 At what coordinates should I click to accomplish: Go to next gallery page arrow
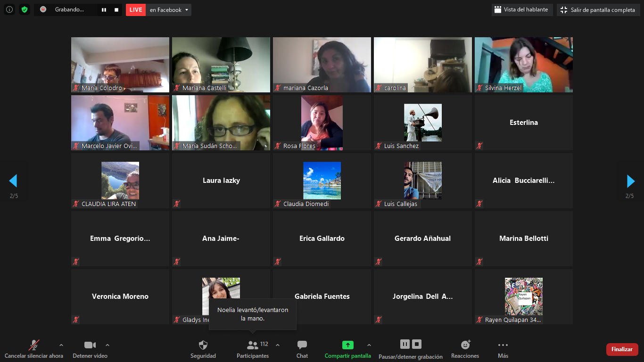pos(630,181)
